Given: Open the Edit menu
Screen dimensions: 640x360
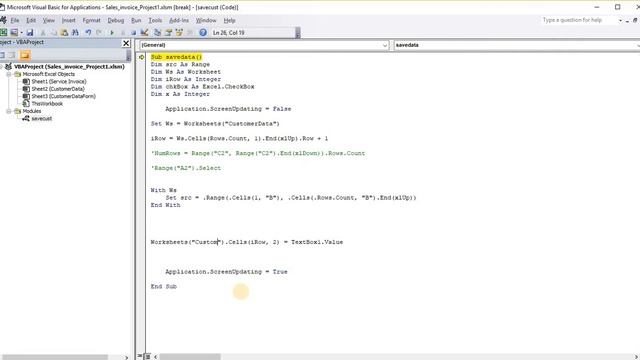Looking at the screenshot, I should 31,20.
